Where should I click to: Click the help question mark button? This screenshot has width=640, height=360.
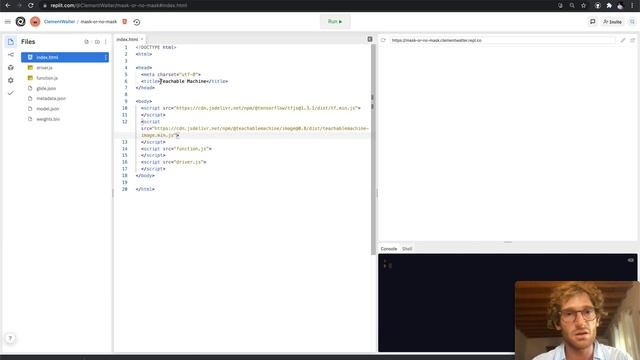coord(11,338)
